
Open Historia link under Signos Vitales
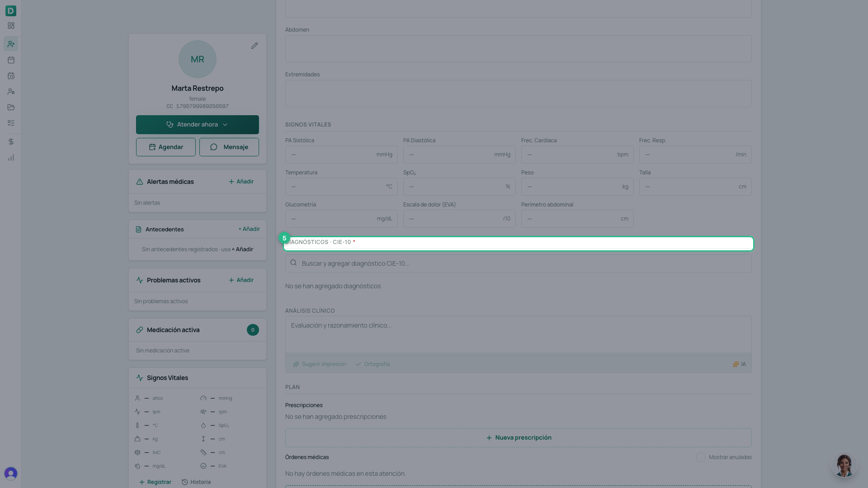pyautogui.click(x=196, y=482)
